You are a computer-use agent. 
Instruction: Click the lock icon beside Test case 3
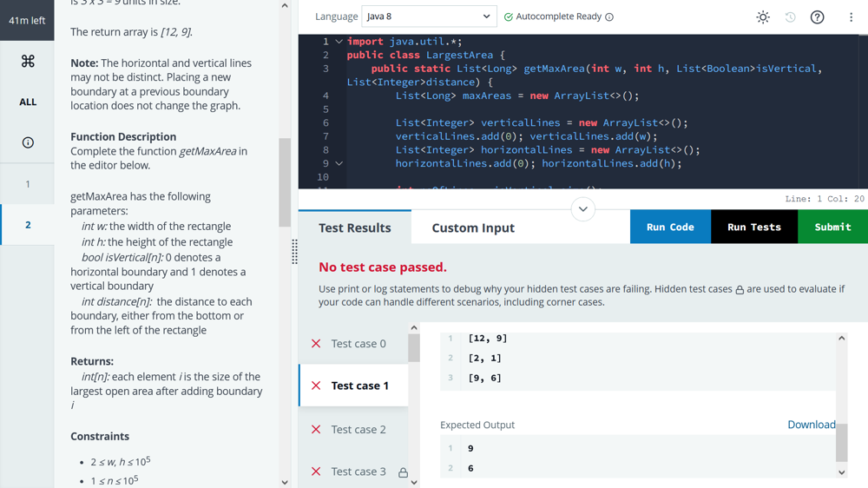403,472
